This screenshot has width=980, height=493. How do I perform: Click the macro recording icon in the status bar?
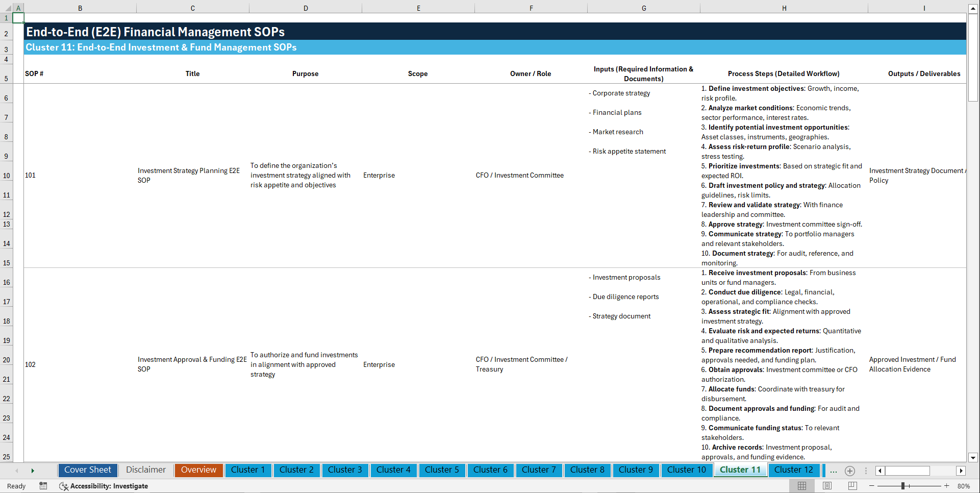click(x=43, y=486)
